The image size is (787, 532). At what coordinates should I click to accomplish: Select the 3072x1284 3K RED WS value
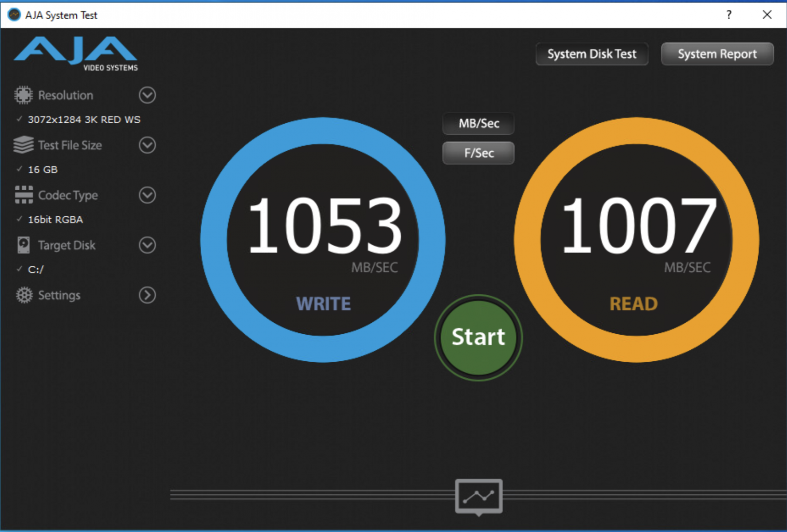[84, 120]
